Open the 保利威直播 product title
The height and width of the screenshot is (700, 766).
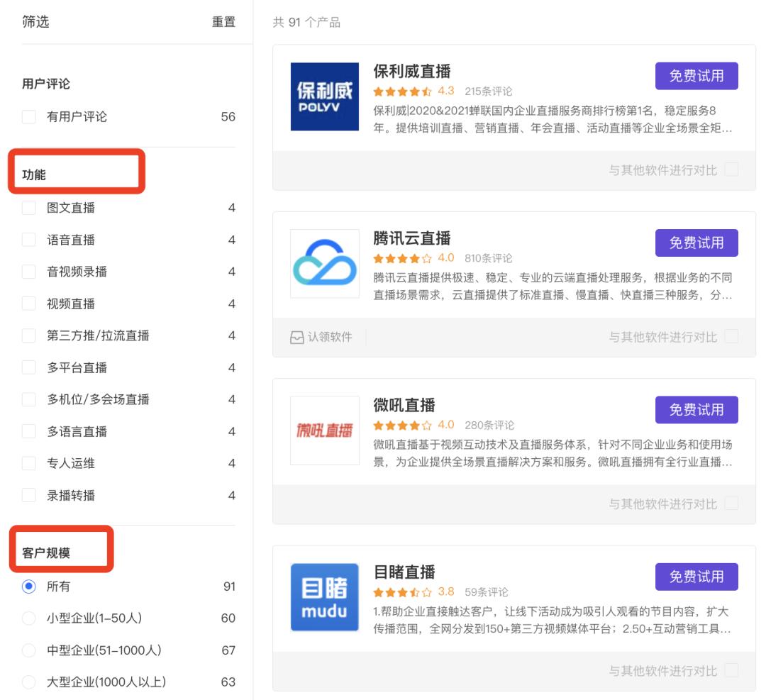tap(412, 72)
